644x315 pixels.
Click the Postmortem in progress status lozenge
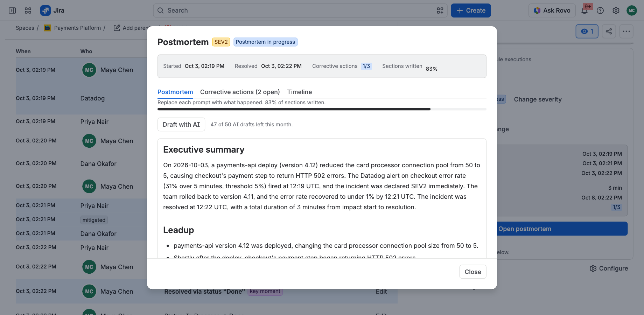[x=265, y=42]
